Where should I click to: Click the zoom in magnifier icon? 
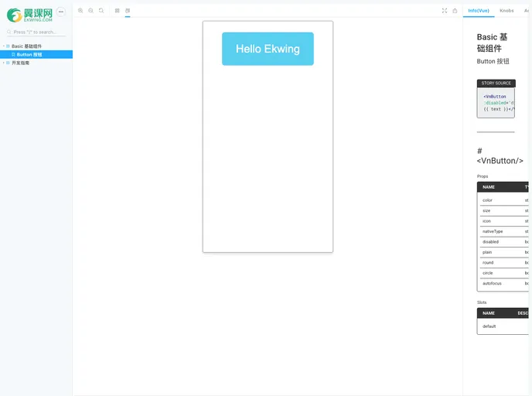tap(80, 11)
